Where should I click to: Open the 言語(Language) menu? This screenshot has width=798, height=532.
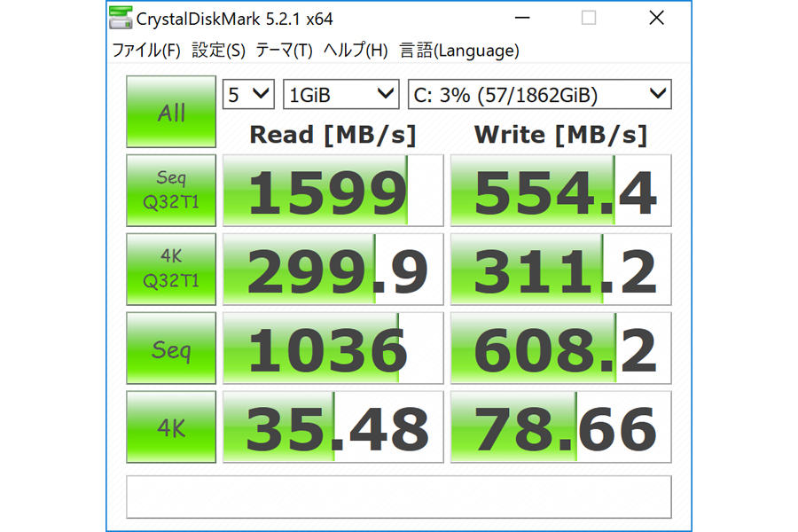click(459, 51)
